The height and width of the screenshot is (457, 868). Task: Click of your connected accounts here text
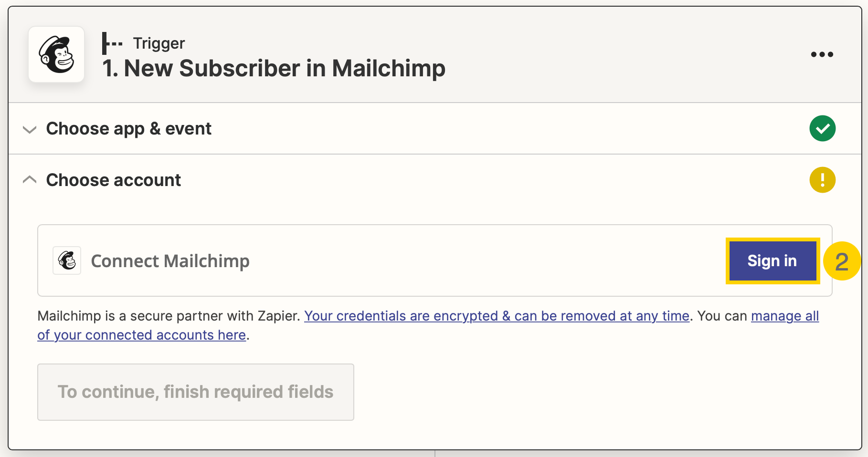tap(142, 335)
